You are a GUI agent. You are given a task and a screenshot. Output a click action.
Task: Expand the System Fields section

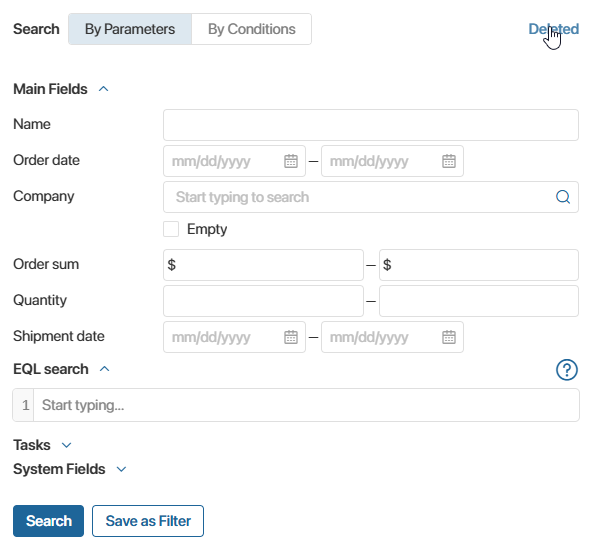(x=121, y=469)
